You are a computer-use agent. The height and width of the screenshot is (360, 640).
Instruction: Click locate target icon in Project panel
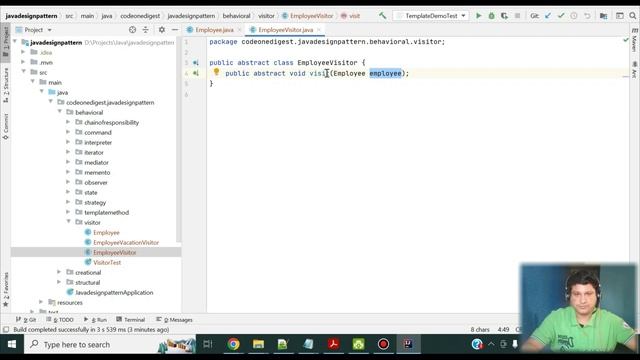click(132, 30)
